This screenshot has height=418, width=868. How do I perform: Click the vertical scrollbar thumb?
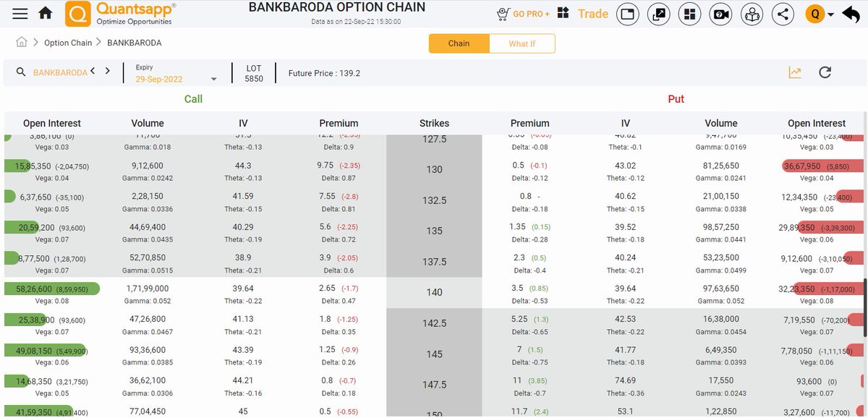[865, 307]
